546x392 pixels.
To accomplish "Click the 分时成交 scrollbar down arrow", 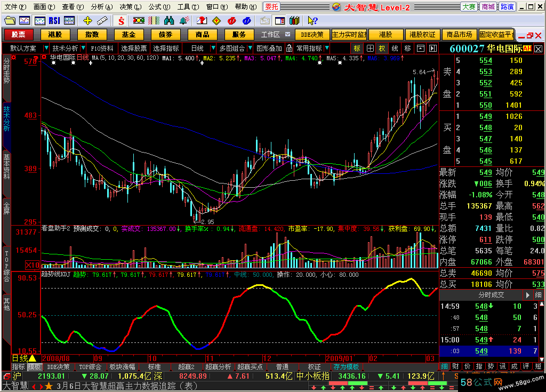I will click(x=542, y=359).
